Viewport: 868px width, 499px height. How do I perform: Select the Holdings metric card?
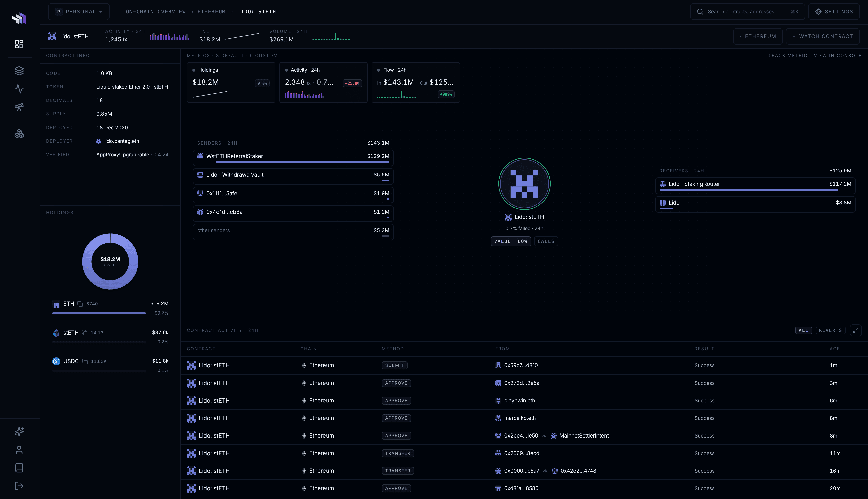(x=231, y=82)
